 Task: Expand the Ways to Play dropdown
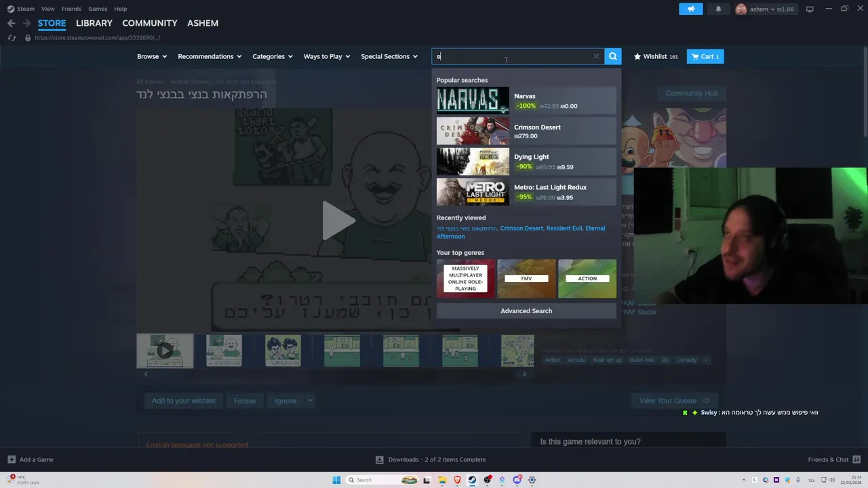[327, 56]
